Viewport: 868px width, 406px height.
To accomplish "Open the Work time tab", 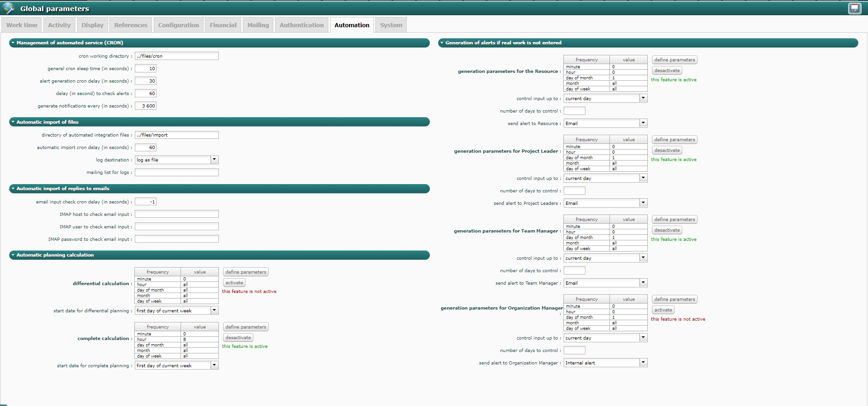I will click(x=22, y=25).
